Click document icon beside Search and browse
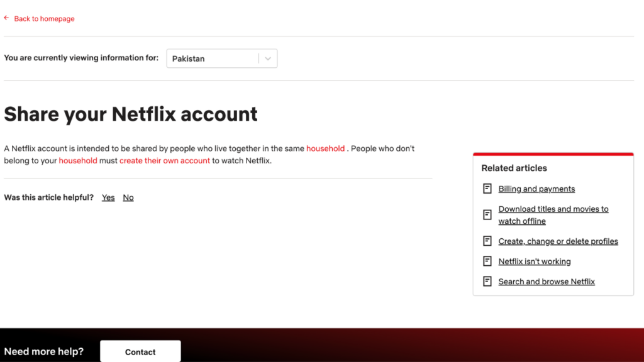The height and width of the screenshot is (362, 644). (487, 281)
